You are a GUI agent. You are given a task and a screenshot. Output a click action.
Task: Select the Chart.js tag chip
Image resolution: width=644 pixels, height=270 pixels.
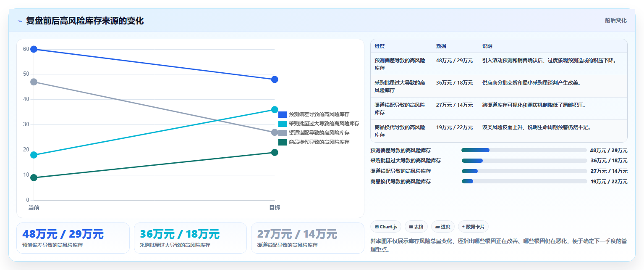(386, 227)
